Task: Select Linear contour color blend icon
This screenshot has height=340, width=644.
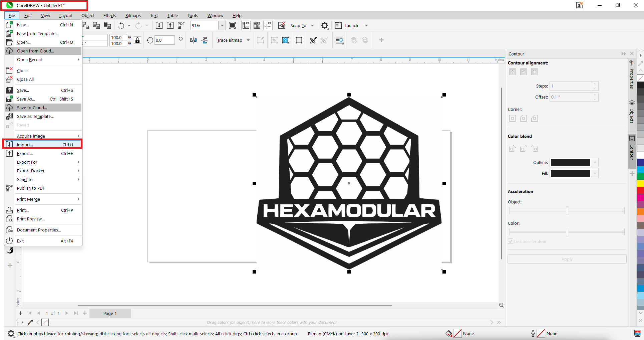Action: pos(512,149)
